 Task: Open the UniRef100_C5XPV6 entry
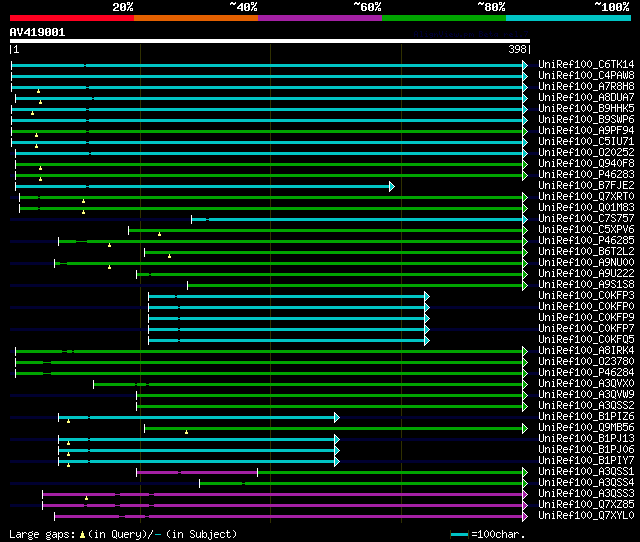(x=586, y=230)
